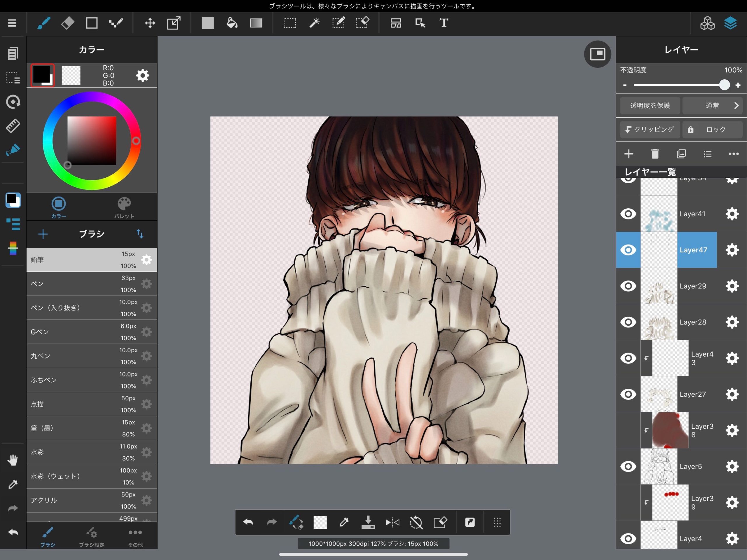747x560 pixels.
Task: Open the main hamburger menu
Action: [12, 23]
